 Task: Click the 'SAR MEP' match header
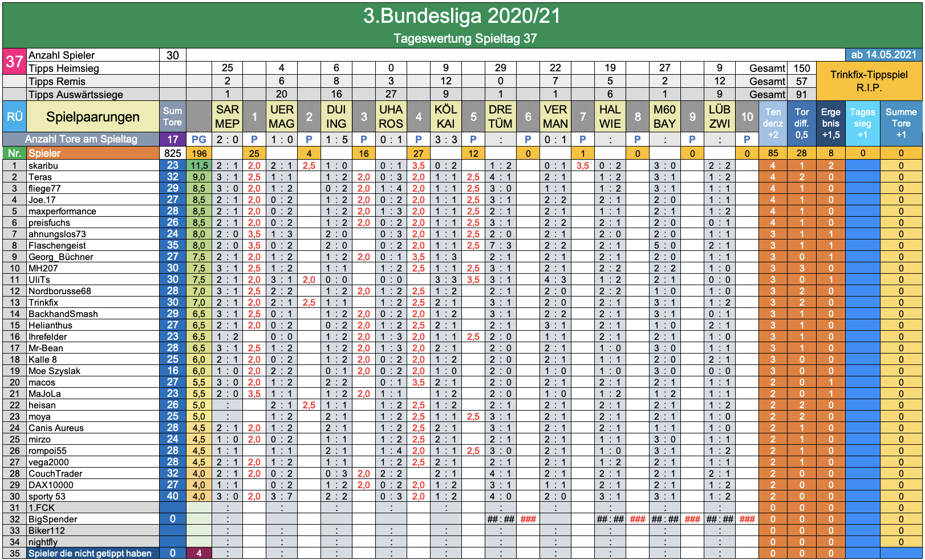pyautogui.click(x=227, y=116)
